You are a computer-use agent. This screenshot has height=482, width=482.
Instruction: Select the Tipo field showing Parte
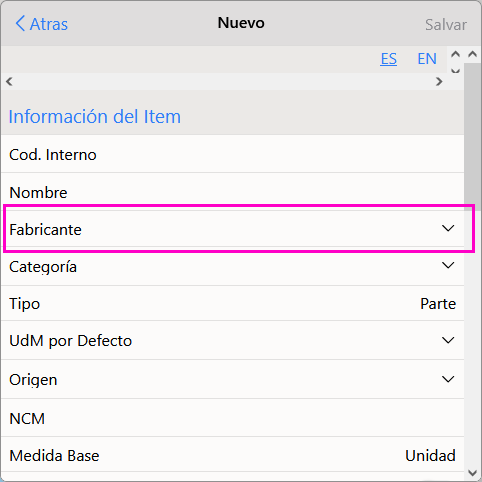click(233, 303)
